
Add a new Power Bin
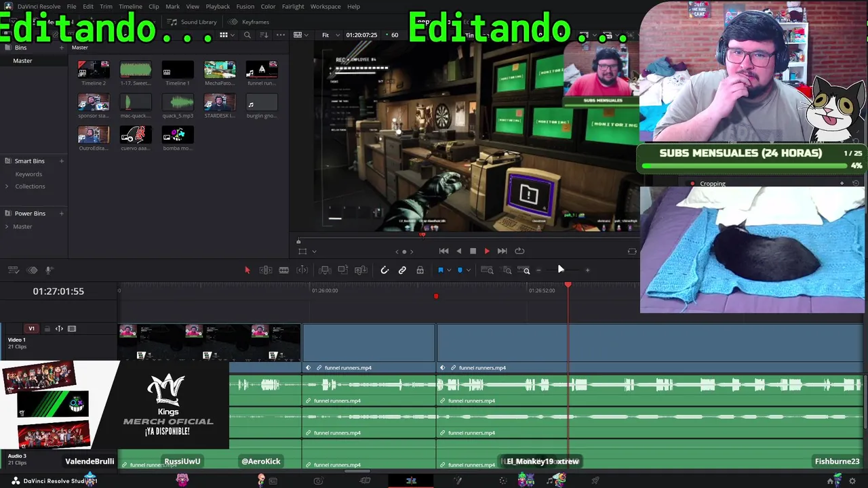point(61,213)
